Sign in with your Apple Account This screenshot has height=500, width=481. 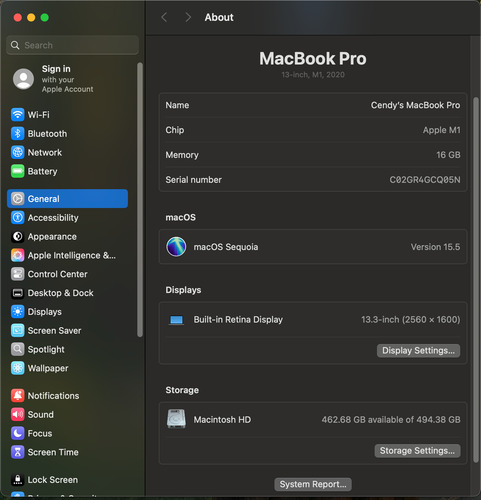(67, 79)
